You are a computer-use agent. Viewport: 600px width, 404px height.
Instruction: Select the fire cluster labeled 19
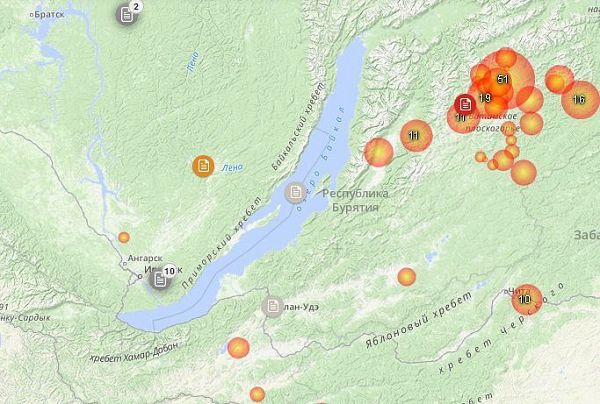tap(485, 98)
